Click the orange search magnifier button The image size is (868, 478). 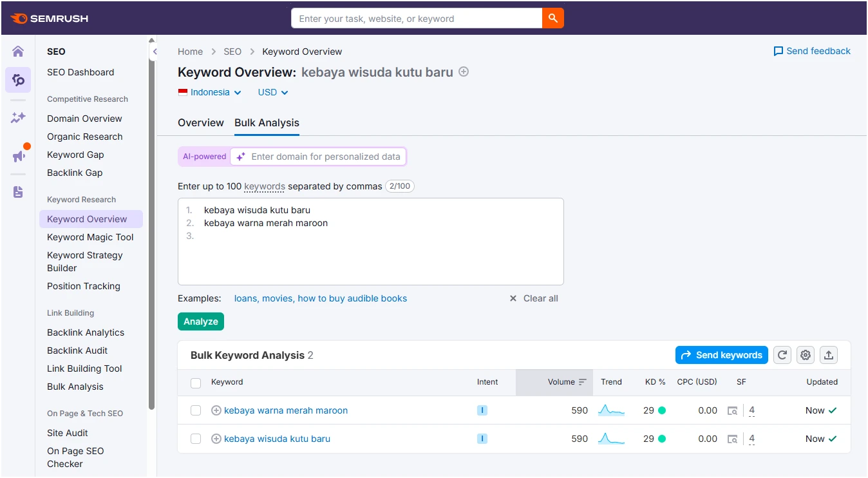tap(552, 19)
